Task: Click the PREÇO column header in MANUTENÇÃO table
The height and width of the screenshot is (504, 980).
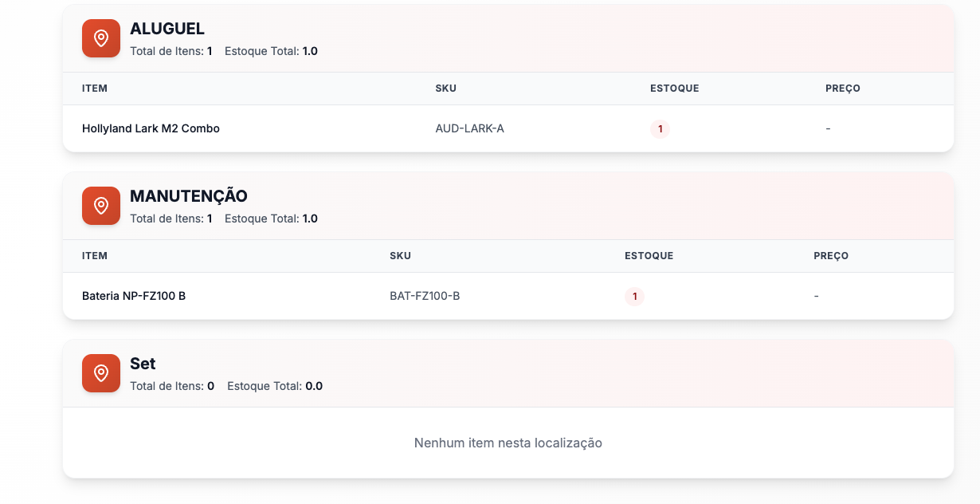Action: tap(831, 256)
